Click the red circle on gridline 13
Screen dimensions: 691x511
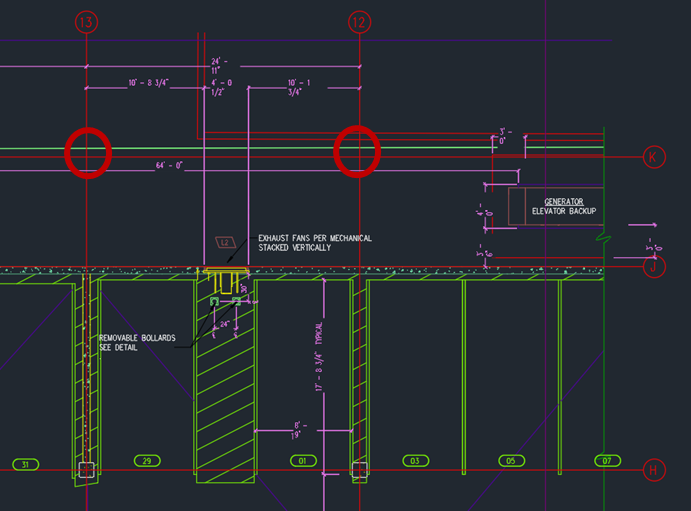tap(87, 153)
